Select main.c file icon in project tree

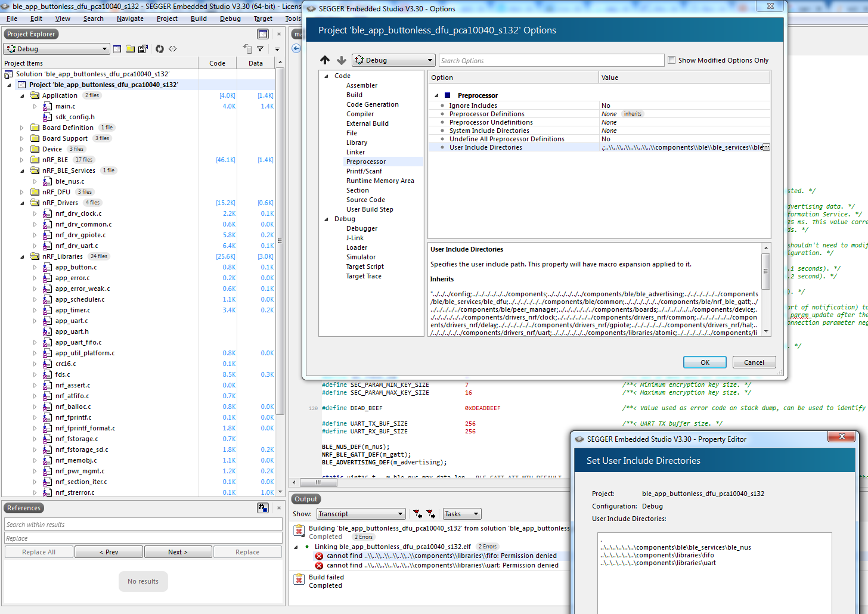[x=47, y=106]
